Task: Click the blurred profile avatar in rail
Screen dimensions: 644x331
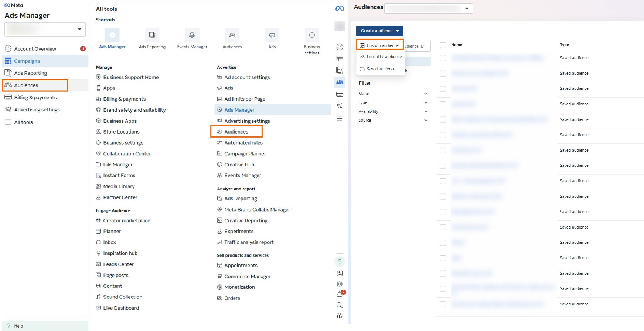Action: tap(340, 26)
